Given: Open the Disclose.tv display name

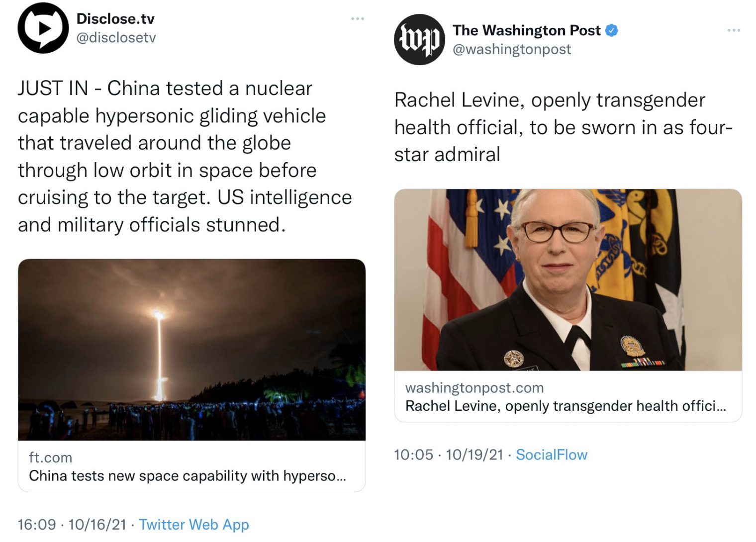Looking at the screenshot, I should pos(115,19).
